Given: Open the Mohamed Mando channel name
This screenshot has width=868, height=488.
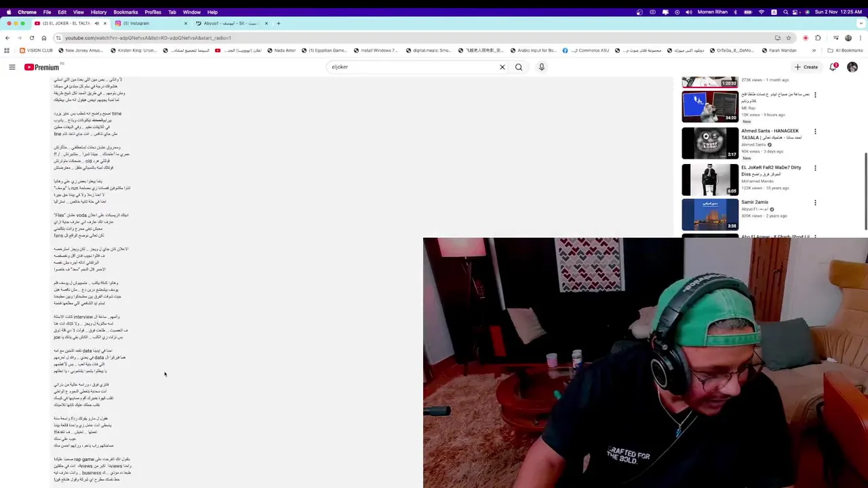Looking at the screenshot, I should point(757,181).
